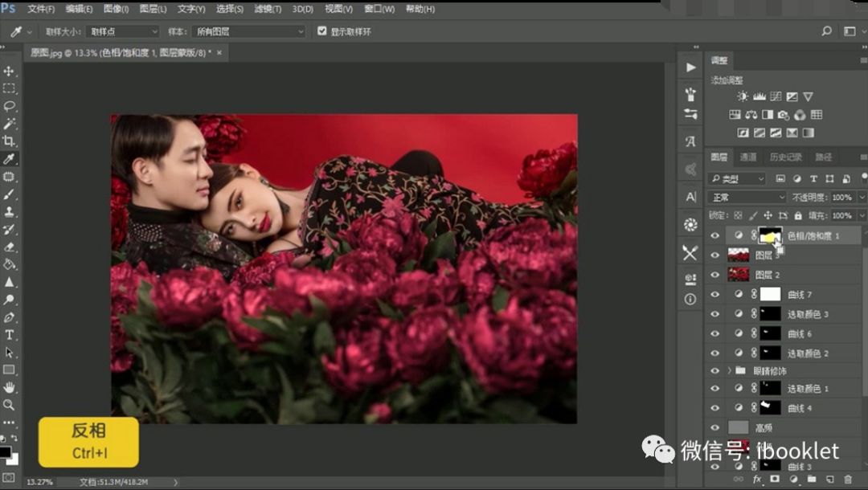This screenshot has height=490, width=868.
Task: Hide the 曲线 7 layer visibility
Action: click(x=715, y=294)
